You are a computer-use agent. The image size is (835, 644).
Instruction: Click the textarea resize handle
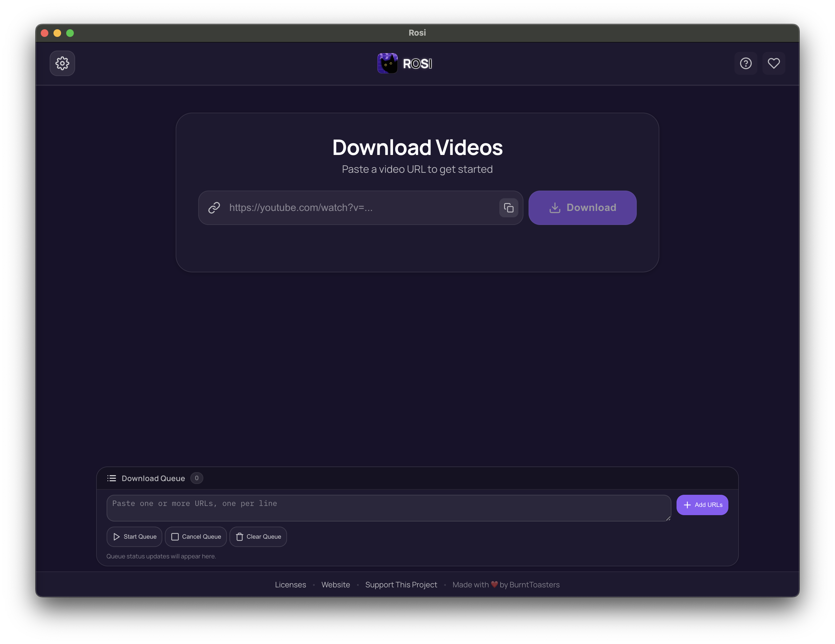668,518
